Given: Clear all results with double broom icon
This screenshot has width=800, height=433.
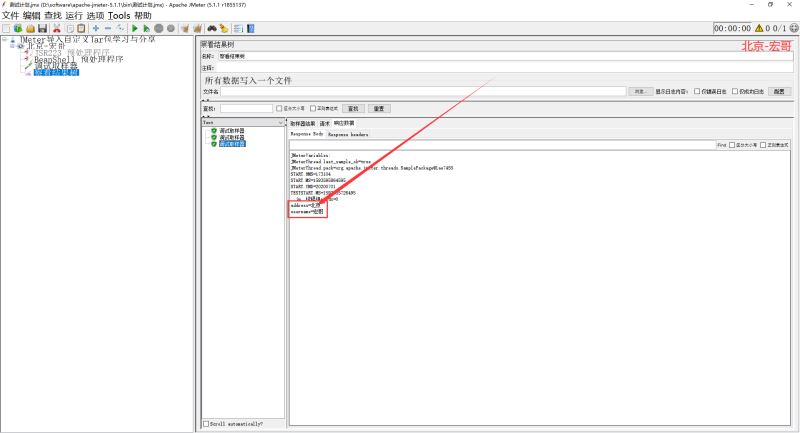Looking at the screenshot, I should tap(197, 29).
